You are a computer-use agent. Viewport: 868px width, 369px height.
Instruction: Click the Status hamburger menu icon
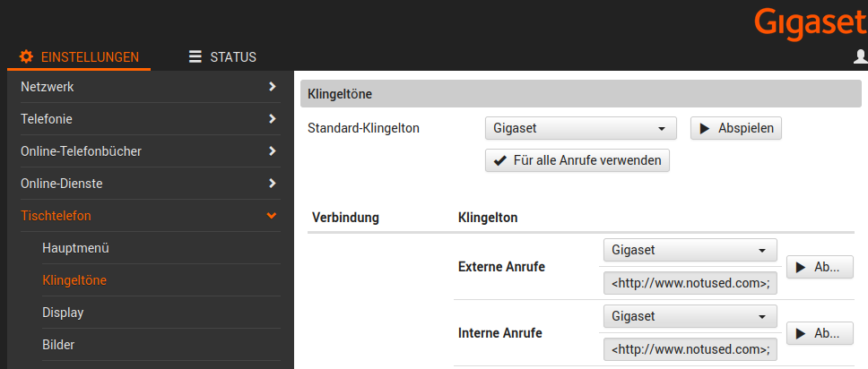click(195, 57)
